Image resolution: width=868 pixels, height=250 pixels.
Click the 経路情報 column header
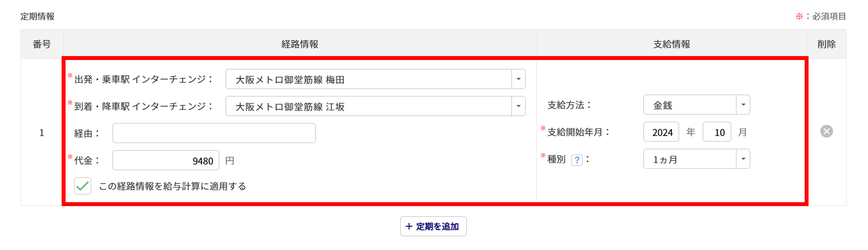(x=299, y=44)
